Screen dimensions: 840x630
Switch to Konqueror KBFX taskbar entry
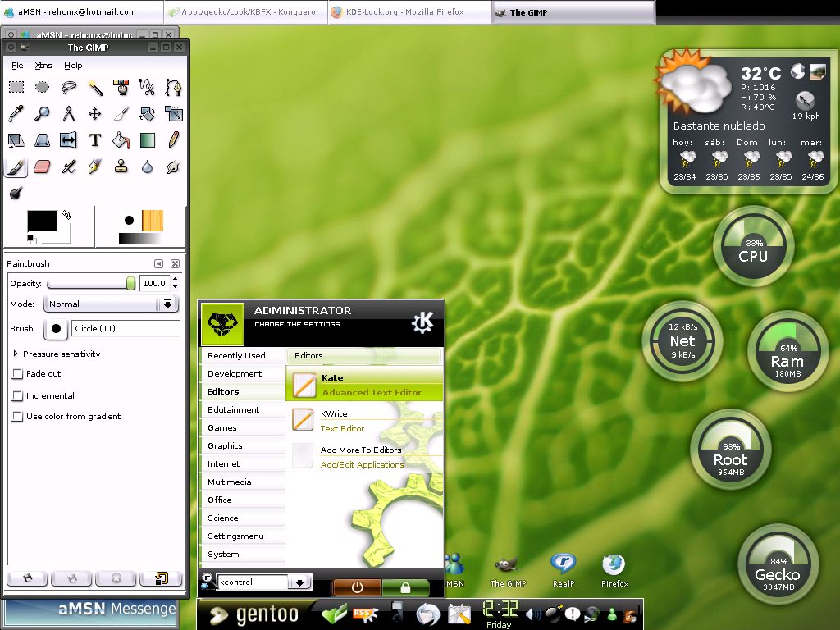tap(245, 11)
